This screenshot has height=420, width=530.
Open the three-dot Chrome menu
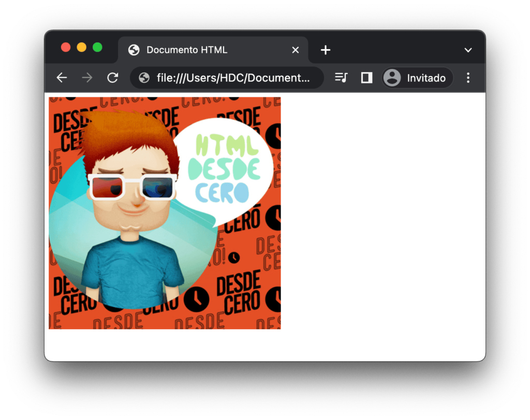[468, 78]
